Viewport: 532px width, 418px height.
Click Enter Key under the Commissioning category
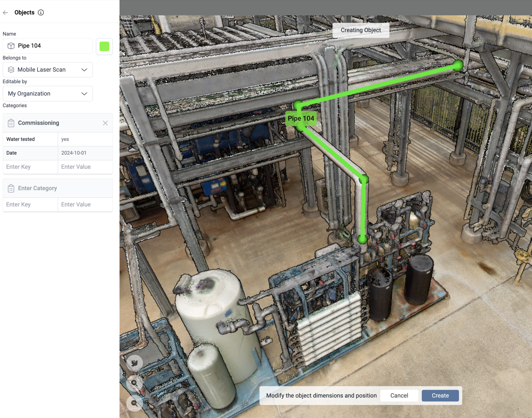pyautogui.click(x=30, y=167)
